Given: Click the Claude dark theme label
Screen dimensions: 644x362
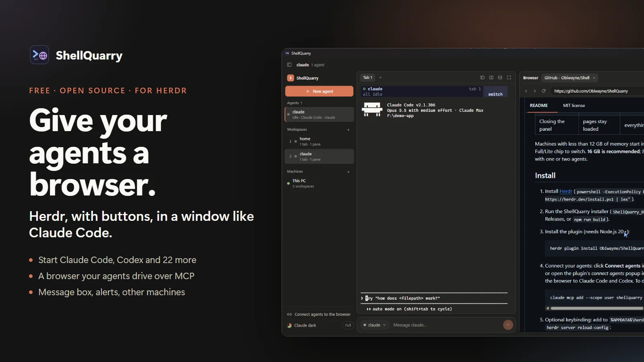Looking at the screenshot, I should [x=305, y=325].
